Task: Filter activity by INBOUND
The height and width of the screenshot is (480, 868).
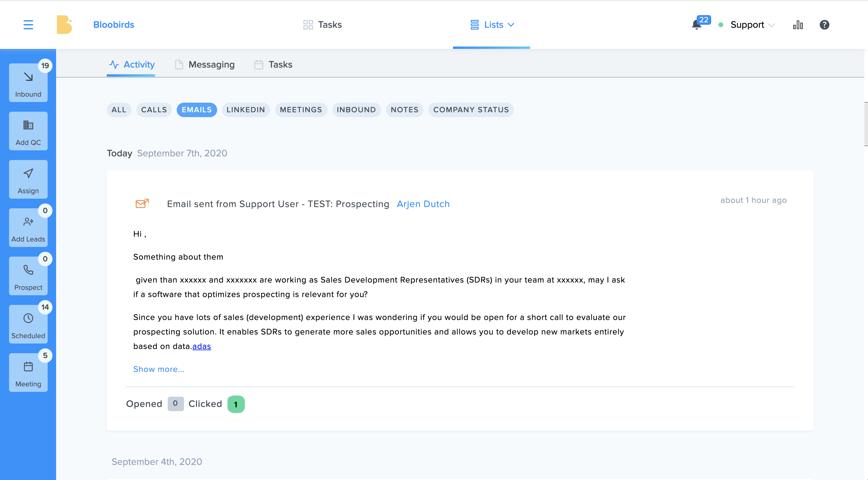Action: click(x=356, y=110)
